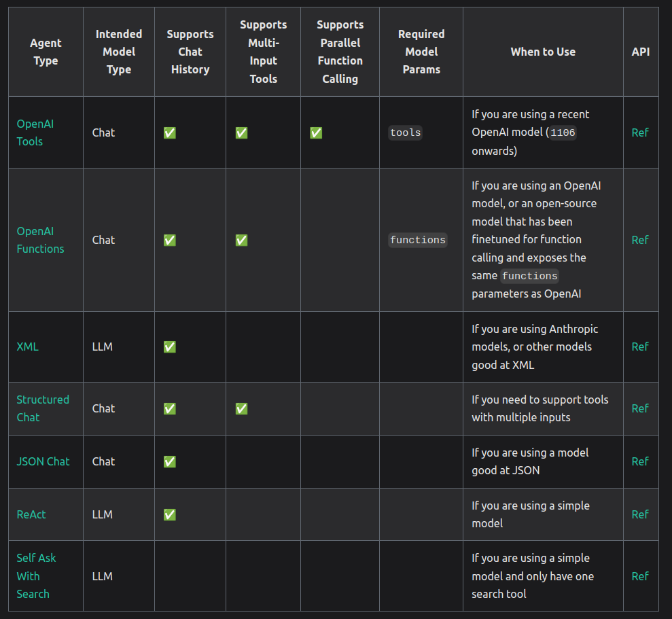This screenshot has width=672, height=619.
Task: Click the 'Supports Chat History' header
Action: click(x=190, y=52)
